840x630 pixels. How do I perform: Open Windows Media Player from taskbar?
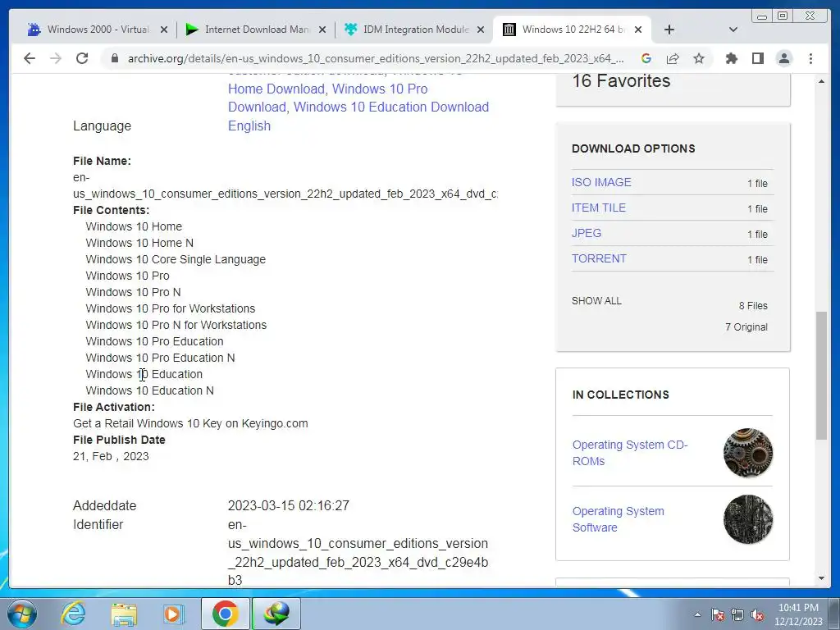174,614
